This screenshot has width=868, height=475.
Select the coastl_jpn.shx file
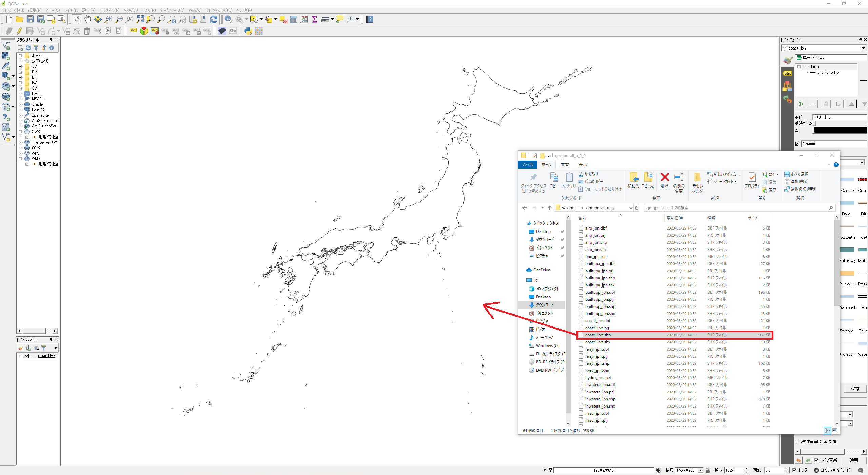point(597,342)
